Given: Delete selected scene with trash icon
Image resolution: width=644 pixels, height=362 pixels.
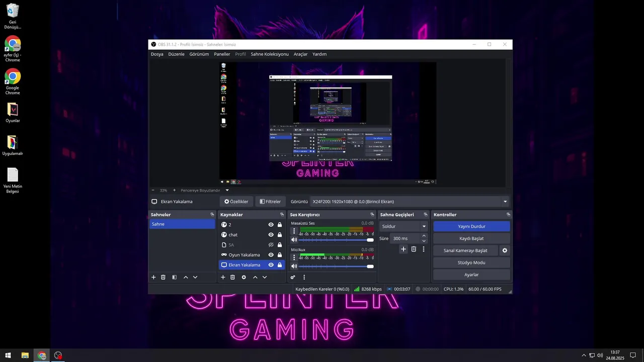Looking at the screenshot, I should coord(163,277).
